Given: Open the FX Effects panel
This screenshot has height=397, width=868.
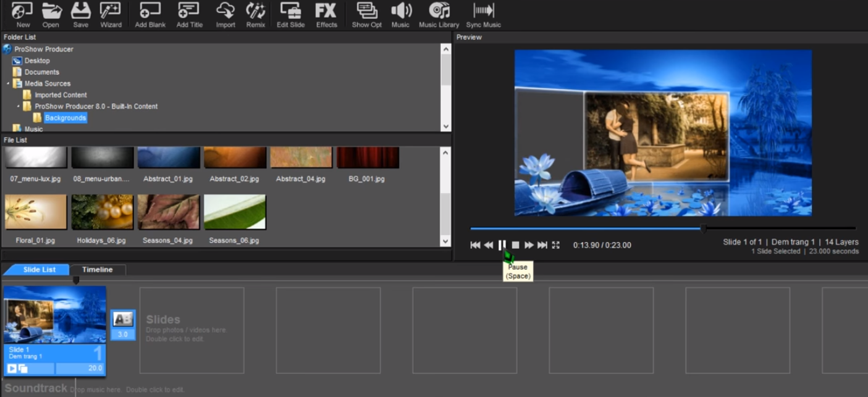Looking at the screenshot, I should point(326,12).
